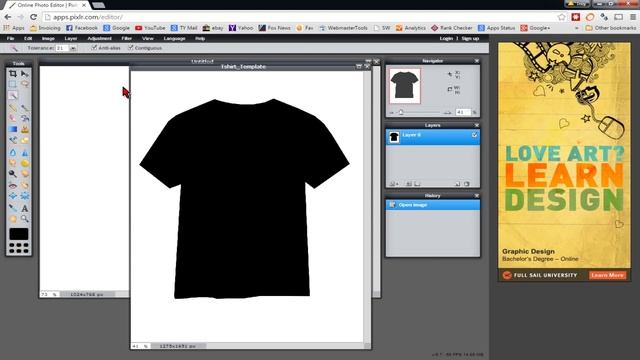This screenshot has width=640, height=360.
Task: Select the Bloat tool
Action: (x=13, y=196)
